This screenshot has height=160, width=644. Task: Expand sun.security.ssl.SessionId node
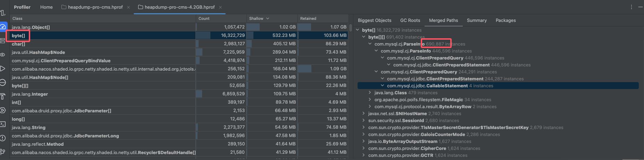[364, 121]
